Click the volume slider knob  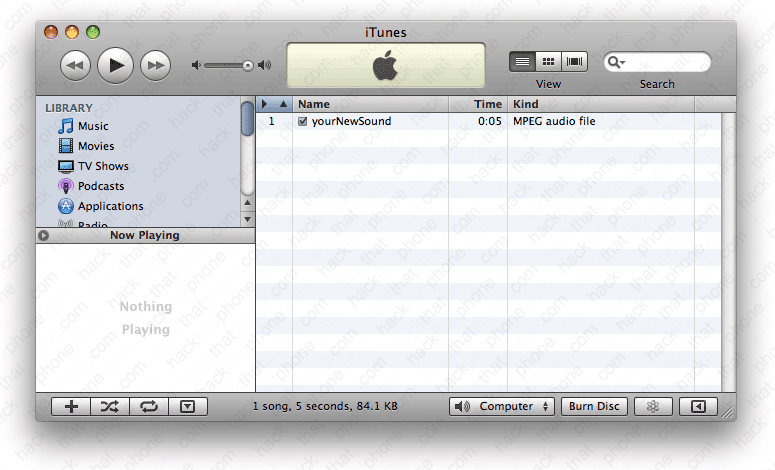(248, 65)
